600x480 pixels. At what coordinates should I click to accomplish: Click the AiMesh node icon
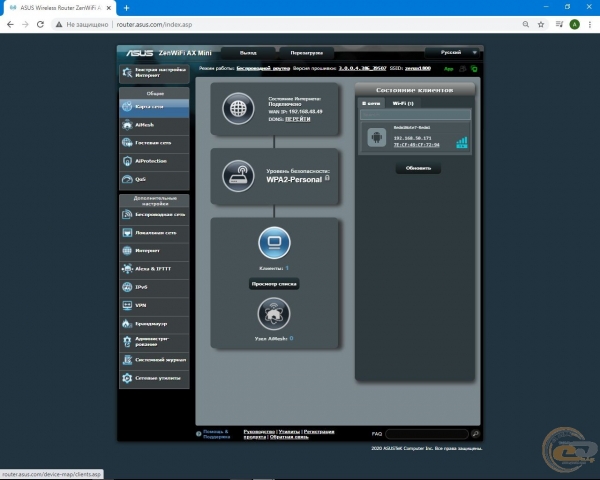pyautogui.click(x=274, y=314)
